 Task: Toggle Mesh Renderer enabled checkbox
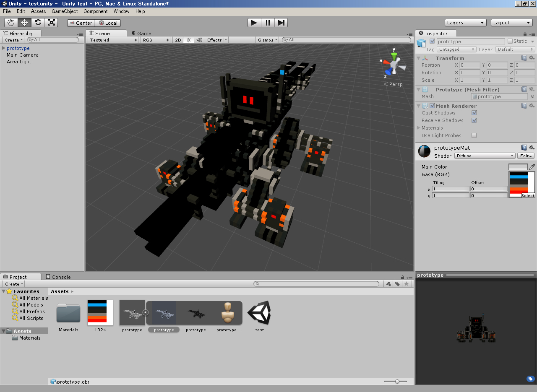[x=432, y=106]
